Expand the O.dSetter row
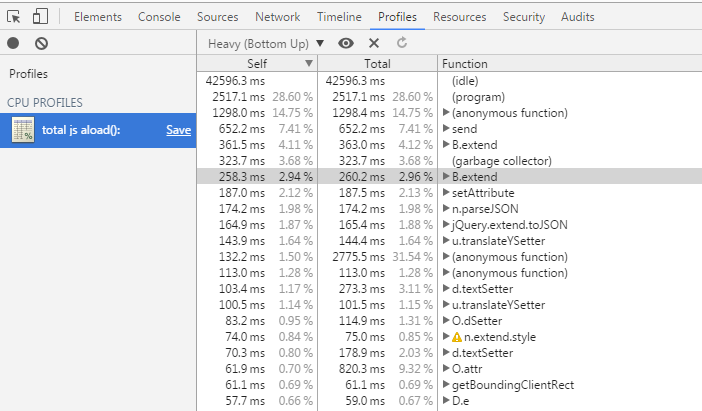The height and width of the screenshot is (411, 702). tap(446, 321)
